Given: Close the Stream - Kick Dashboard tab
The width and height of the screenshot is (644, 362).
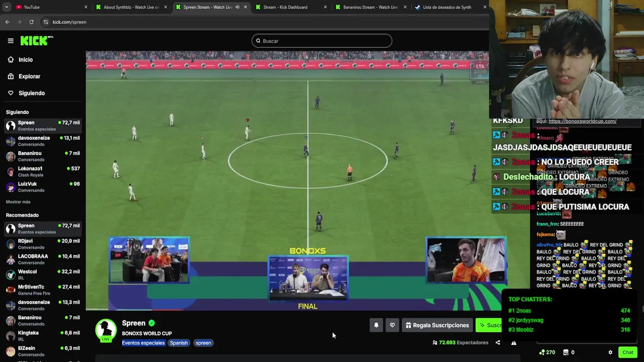Looking at the screenshot, I should coord(325,7).
